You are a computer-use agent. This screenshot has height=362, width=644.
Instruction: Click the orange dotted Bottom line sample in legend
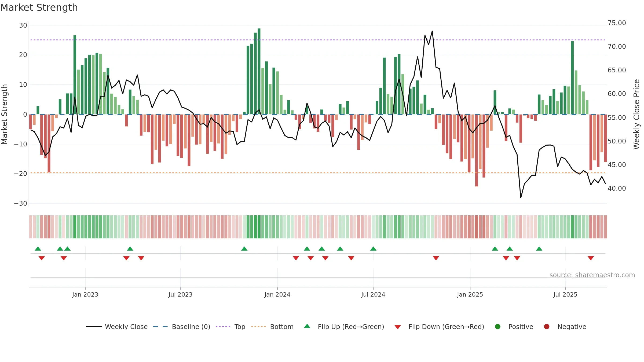259,327
